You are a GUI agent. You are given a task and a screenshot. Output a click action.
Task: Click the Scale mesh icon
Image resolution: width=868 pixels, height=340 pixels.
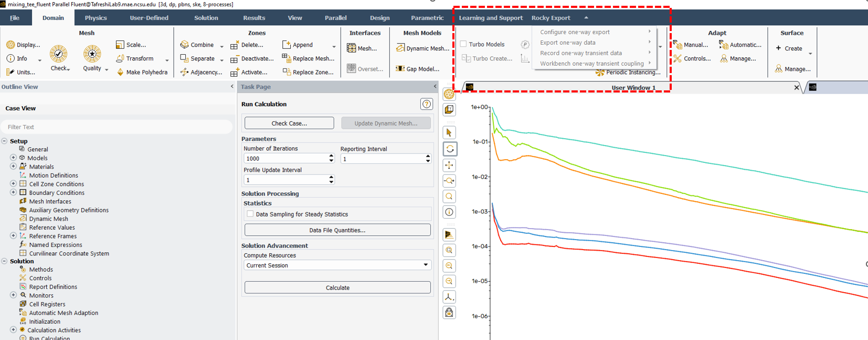click(120, 45)
